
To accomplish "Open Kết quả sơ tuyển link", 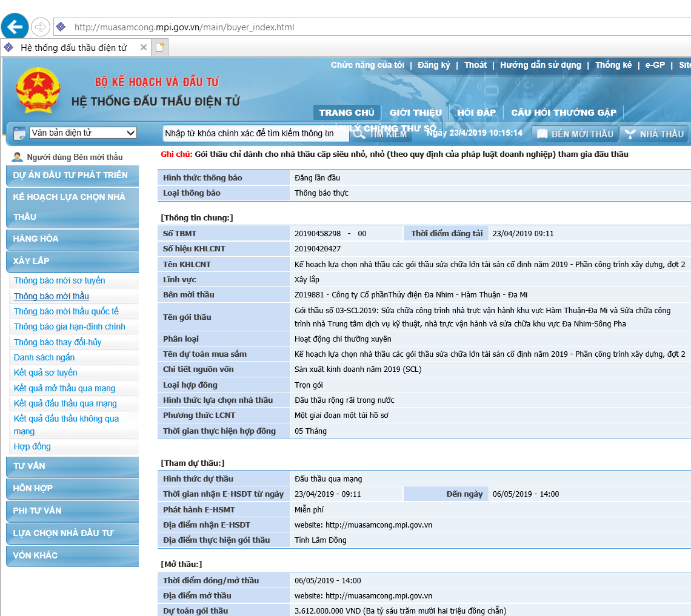I will pyautogui.click(x=45, y=373).
